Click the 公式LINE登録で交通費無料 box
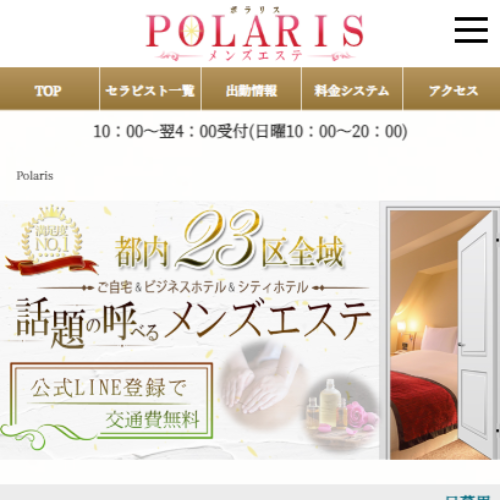Screen dimensions: 500x500 click(x=111, y=400)
